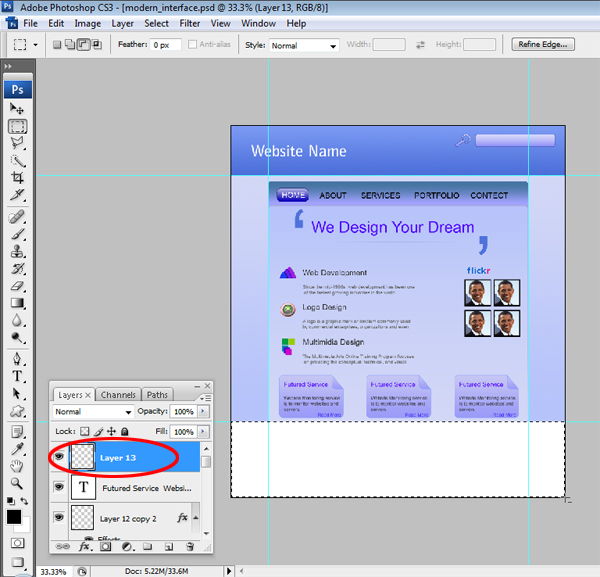Toggle Quick Mask mode
This screenshot has height=577, width=600.
[17, 543]
